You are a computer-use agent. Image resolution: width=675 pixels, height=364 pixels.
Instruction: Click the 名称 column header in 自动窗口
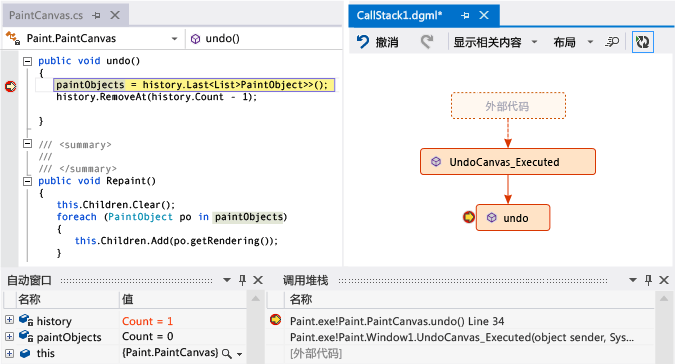(29, 299)
